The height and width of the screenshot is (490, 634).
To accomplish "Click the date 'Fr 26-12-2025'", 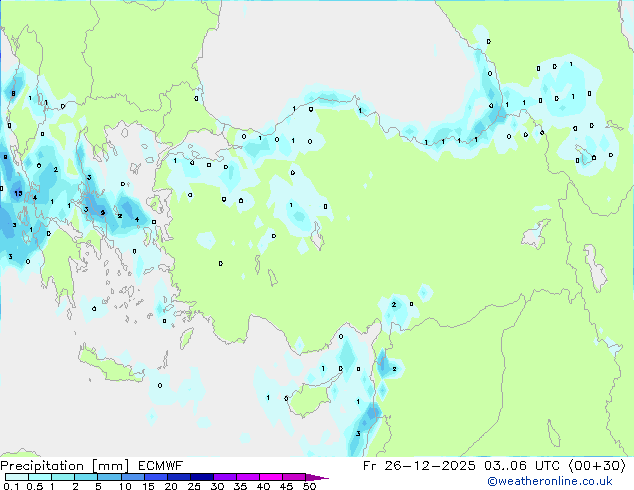I will click(419, 466).
